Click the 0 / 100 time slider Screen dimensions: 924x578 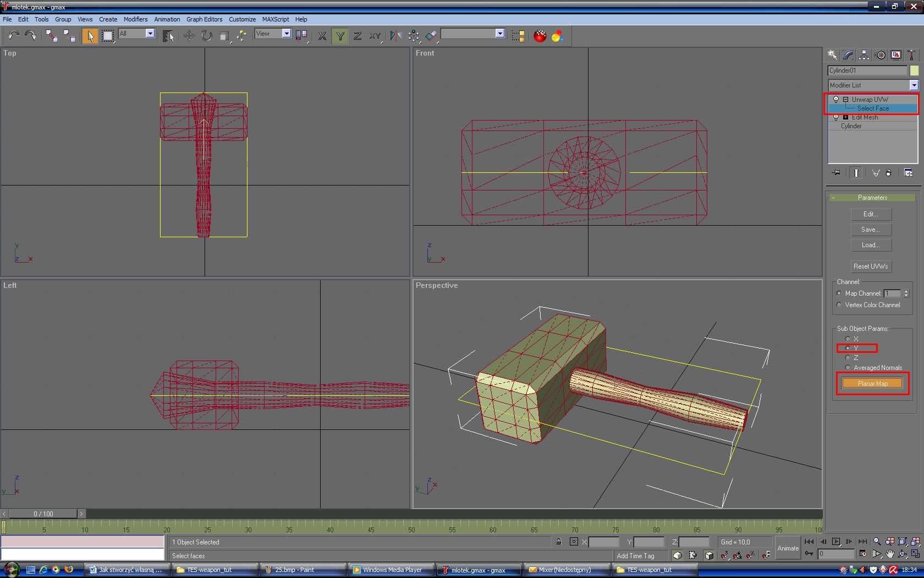tap(43, 514)
